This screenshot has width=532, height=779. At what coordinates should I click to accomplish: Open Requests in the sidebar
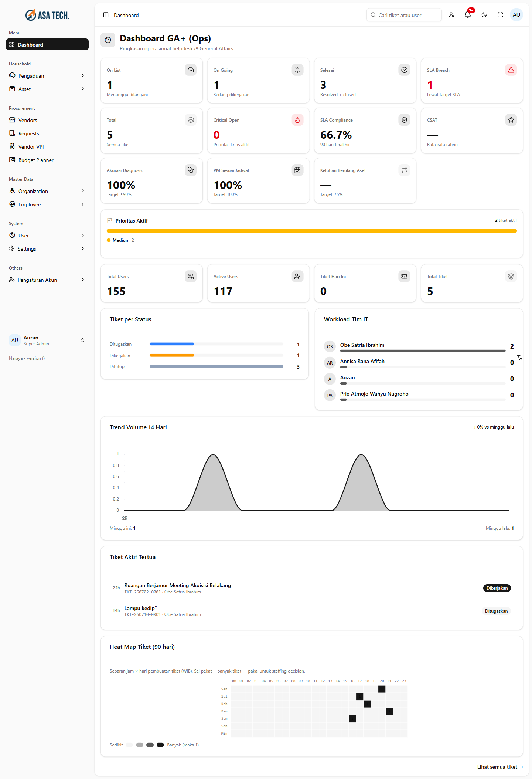tap(47, 133)
